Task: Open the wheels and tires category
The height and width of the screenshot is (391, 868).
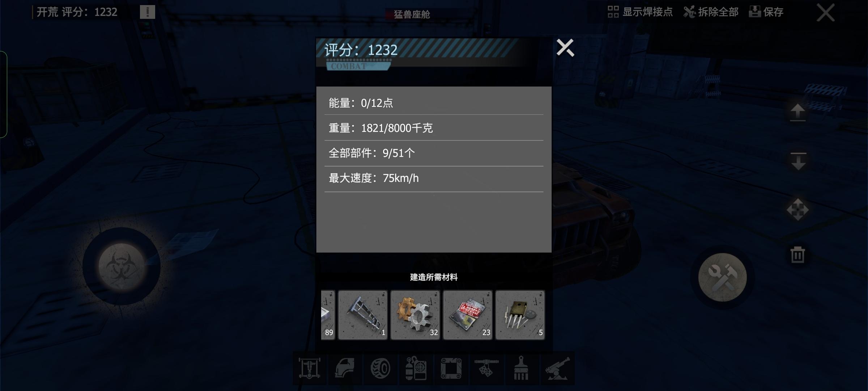Action: click(380, 369)
